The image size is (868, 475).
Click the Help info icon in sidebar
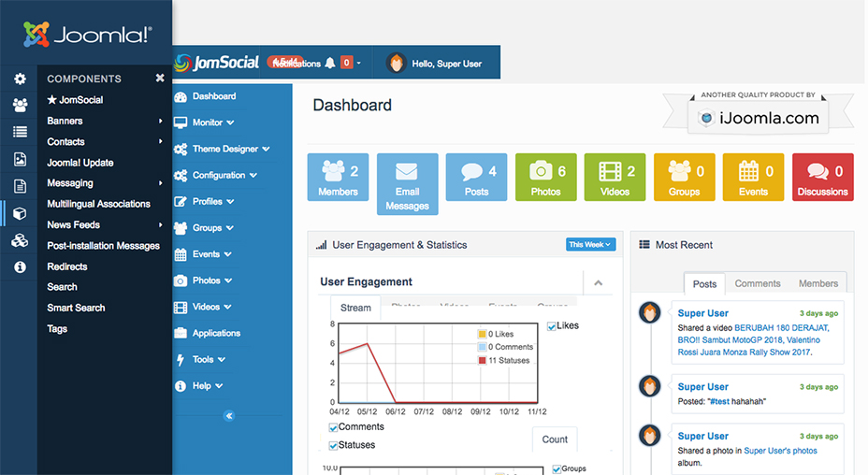20,267
